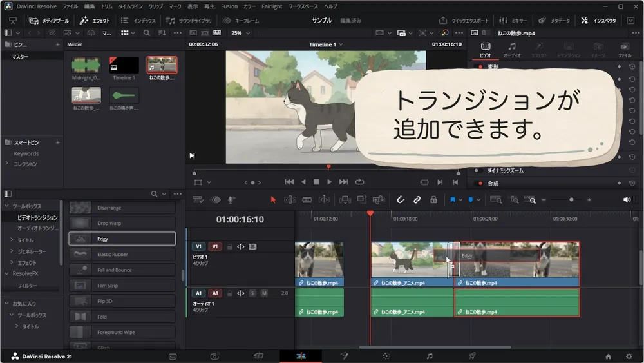
Task: Open the Color page at bottom
Action: point(386,356)
